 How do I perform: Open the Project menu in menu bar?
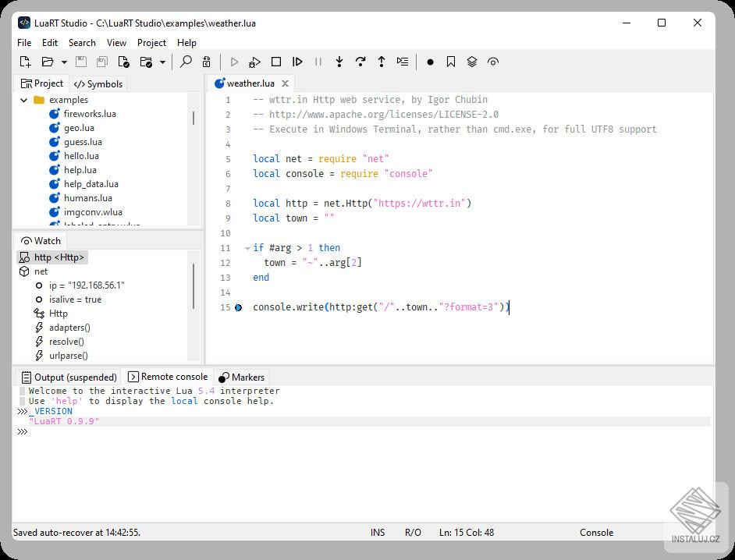[151, 43]
